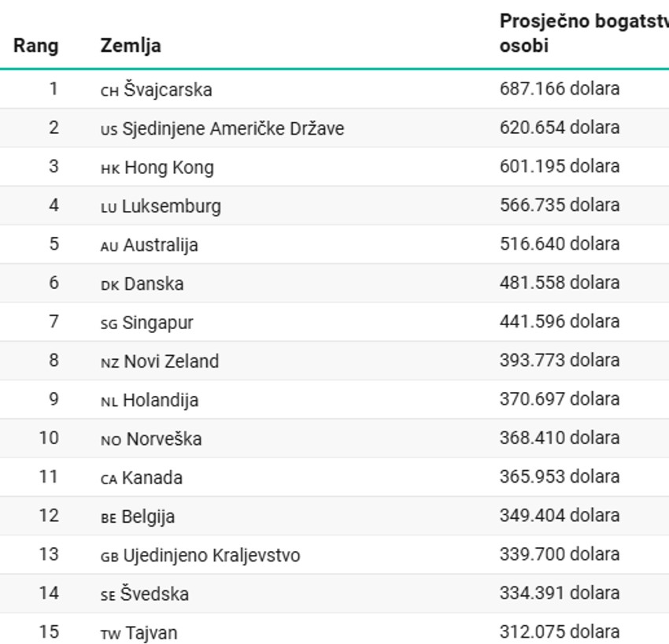Viewport: 669px width, 644px height.
Task: Click Tajvan in the last row
Action: [x=151, y=633]
